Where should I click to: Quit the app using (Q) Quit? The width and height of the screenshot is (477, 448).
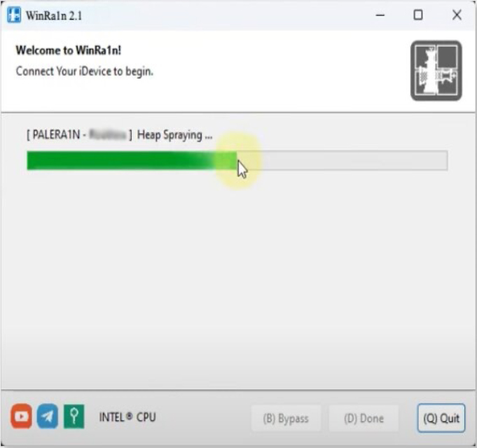click(x=441, y=418)
